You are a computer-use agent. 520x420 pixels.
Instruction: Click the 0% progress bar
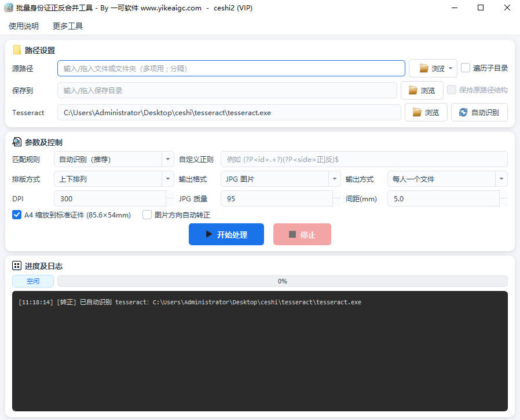[282, 281]
